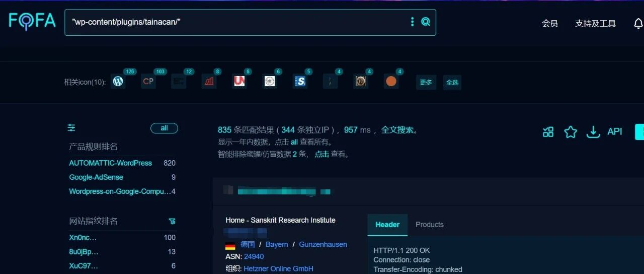Click the German flag icon

point(230,246)
